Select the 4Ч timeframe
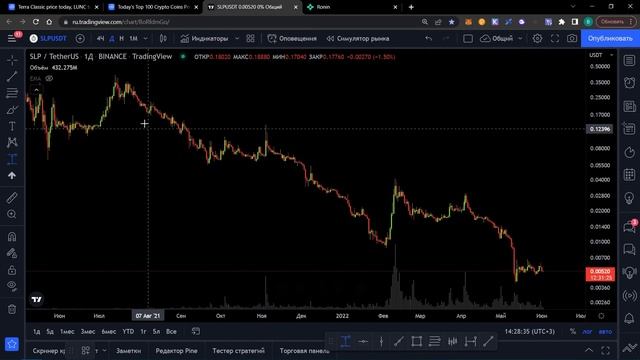 (x=100, y=38)
